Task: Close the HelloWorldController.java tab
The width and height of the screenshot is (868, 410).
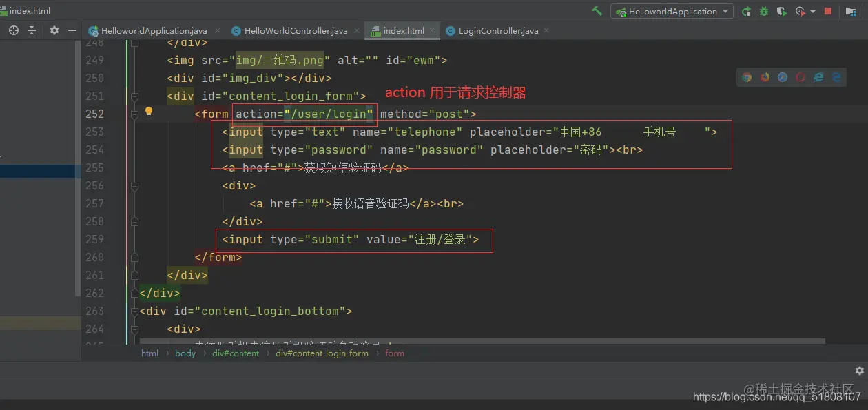Action: pyautogui.click(x=358, y=30)
